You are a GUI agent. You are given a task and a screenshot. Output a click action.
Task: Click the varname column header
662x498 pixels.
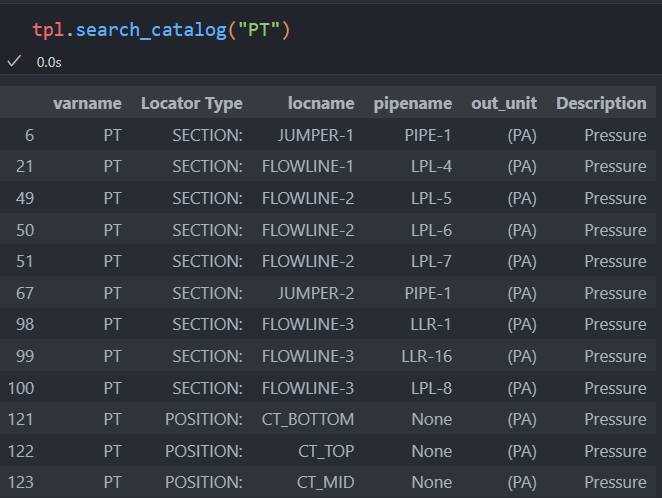[x=87, y=103]
